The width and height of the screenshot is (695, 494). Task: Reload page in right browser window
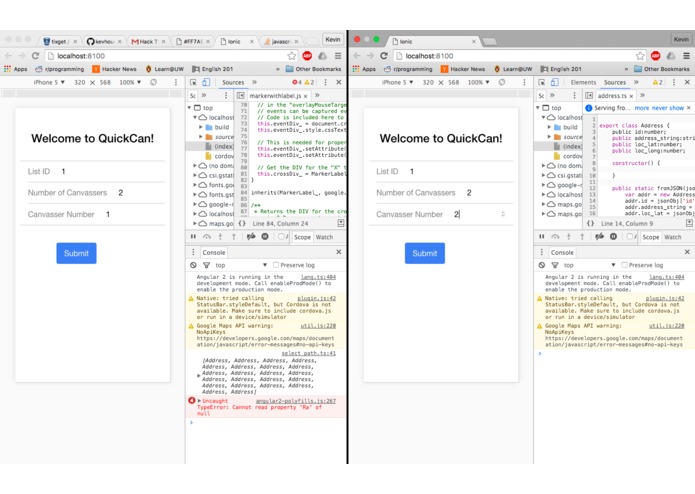(384, 56)
